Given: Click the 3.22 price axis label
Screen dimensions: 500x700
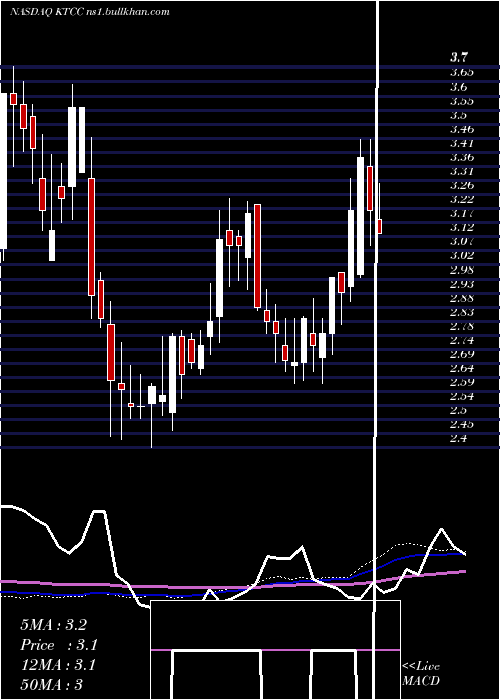Looking at the screenshot, I should pos(462,199).
